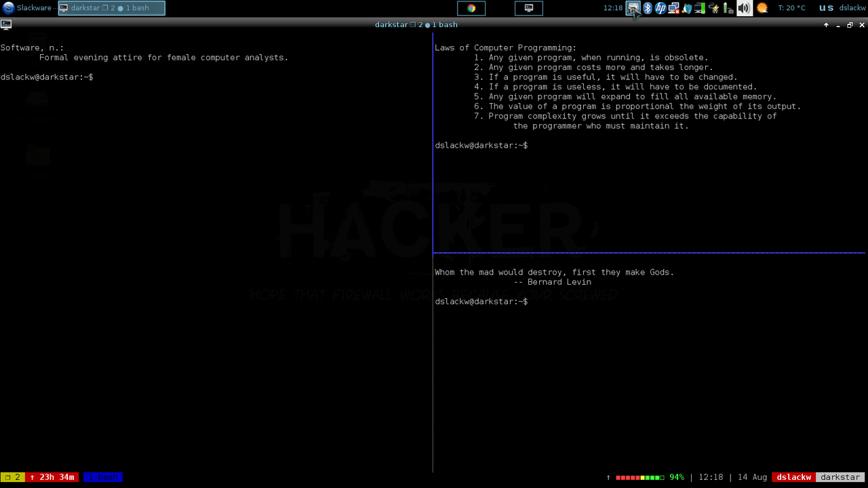Click the keep-above arrow in the titlebar
Image resolution: width=868 pixels, height=488 pixels.
tap(826, 25)
